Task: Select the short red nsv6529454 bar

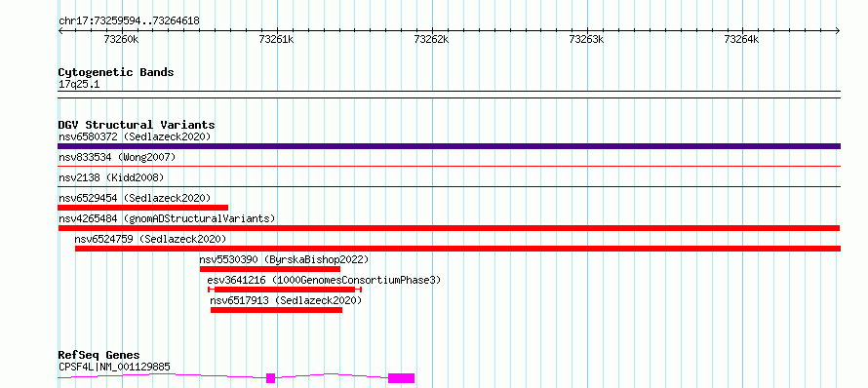Action: click(142, 208)
